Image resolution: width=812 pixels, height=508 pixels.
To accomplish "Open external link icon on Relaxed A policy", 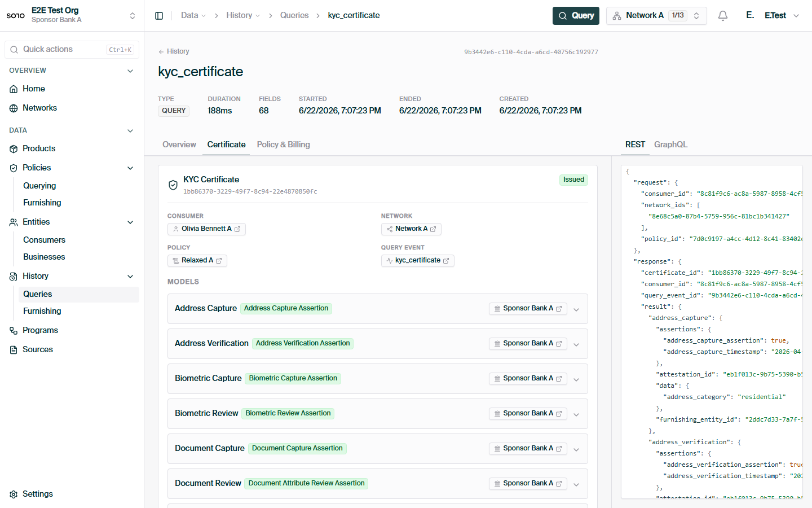I will [x=219, y=261].
